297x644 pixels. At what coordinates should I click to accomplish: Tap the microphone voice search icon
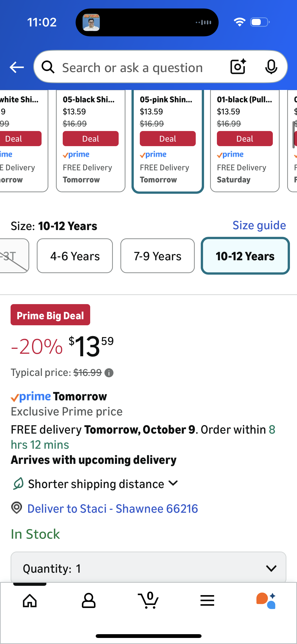pos(271,67)
